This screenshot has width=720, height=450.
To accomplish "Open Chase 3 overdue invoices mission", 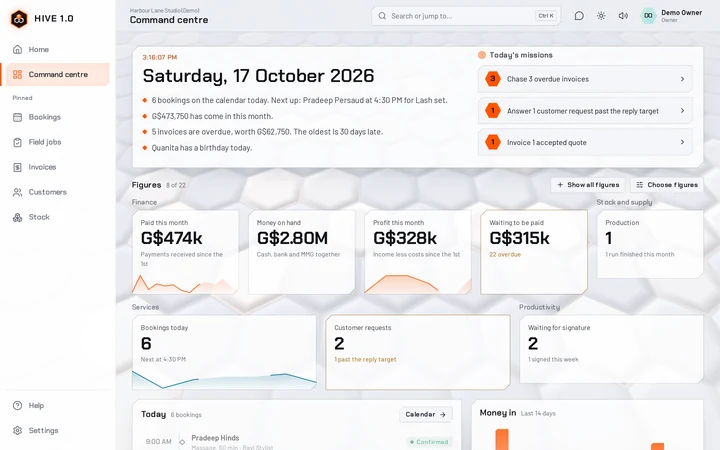I will (585, 79).
